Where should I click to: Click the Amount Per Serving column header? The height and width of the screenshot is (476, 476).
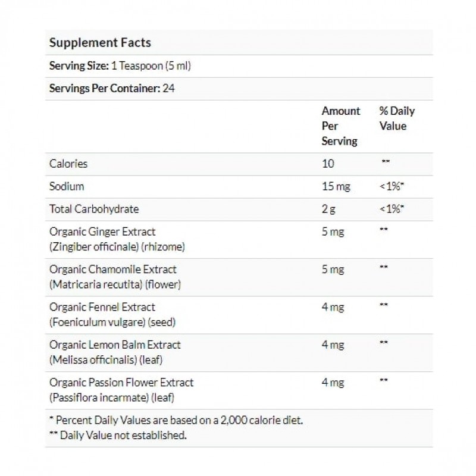pos(341,126)
